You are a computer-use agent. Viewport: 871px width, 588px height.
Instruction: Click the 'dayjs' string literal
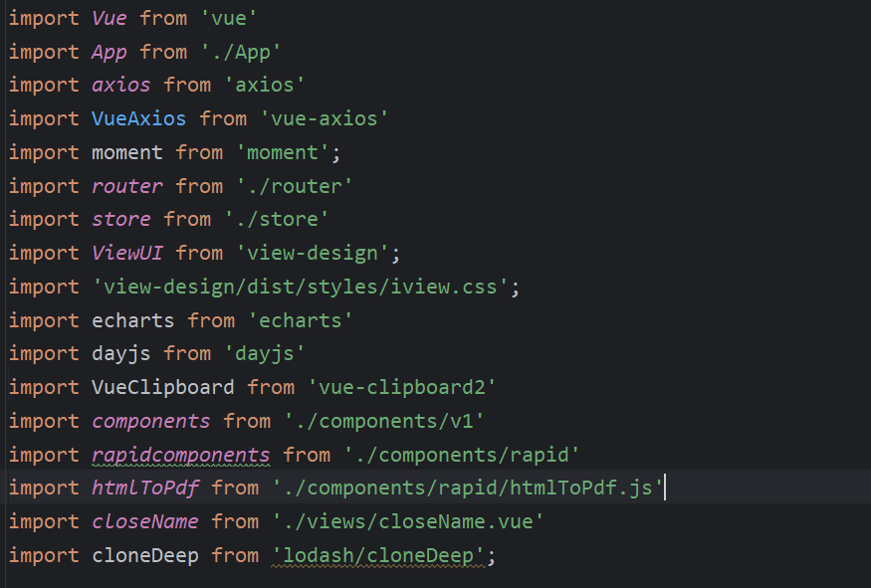click(265, 353)
